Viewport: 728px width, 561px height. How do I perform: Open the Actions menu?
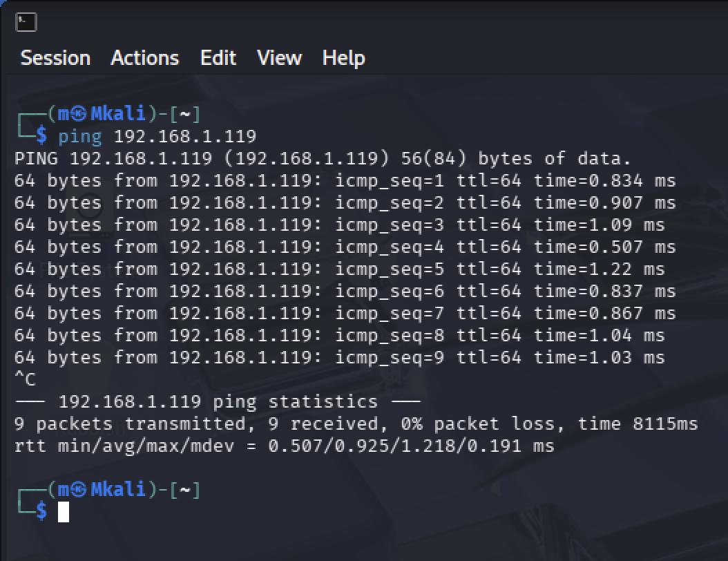point(145,58)
